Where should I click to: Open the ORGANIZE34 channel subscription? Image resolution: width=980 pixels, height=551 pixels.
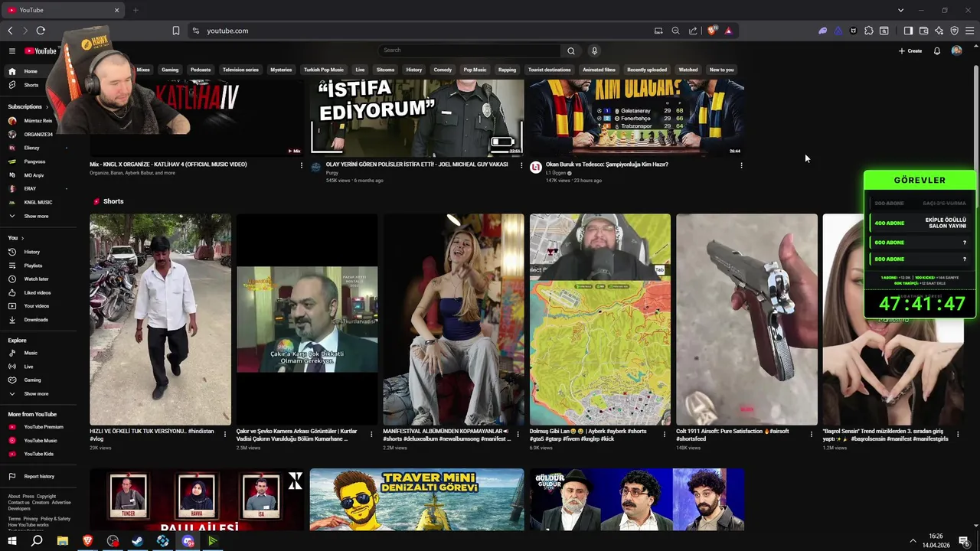pyautogui.click(x=38, y=135)
